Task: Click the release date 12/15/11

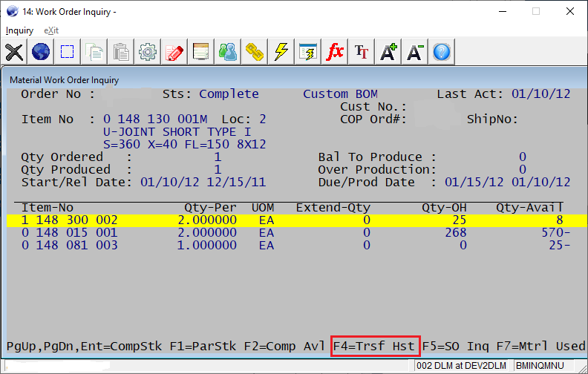Action: pyautogui.click(x=236, y=182)
